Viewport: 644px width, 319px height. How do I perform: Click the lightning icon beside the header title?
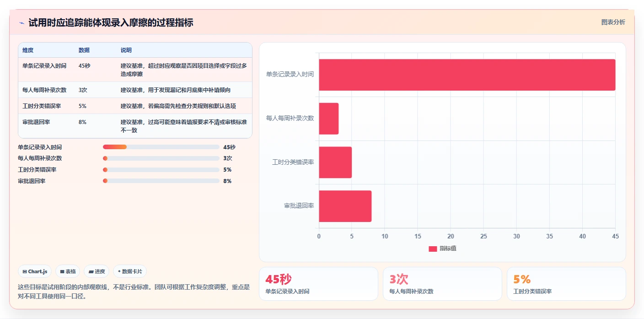[21, 23]
